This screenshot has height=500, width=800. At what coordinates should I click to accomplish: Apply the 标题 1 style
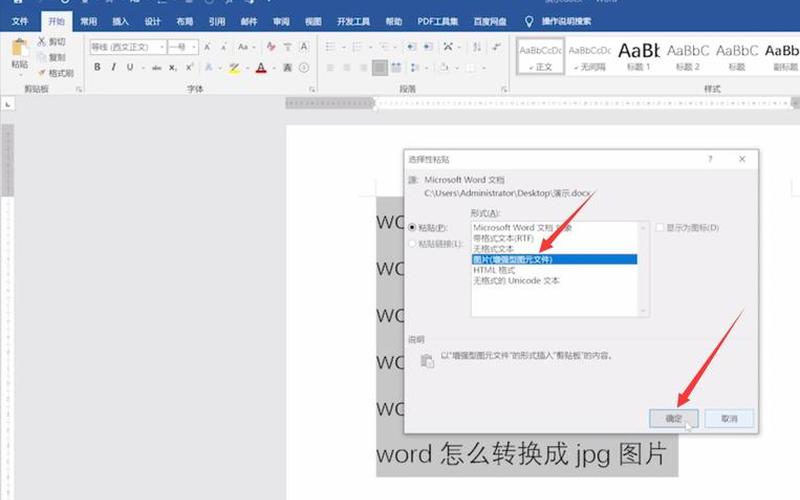tap(638, 56)
